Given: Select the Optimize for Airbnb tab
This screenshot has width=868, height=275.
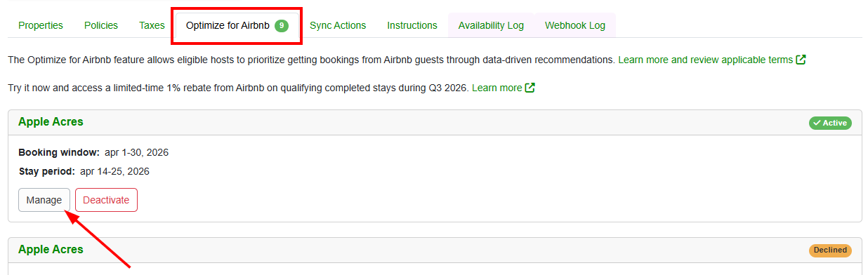Looking at the screenshot, I should click(x=237, y=25).
